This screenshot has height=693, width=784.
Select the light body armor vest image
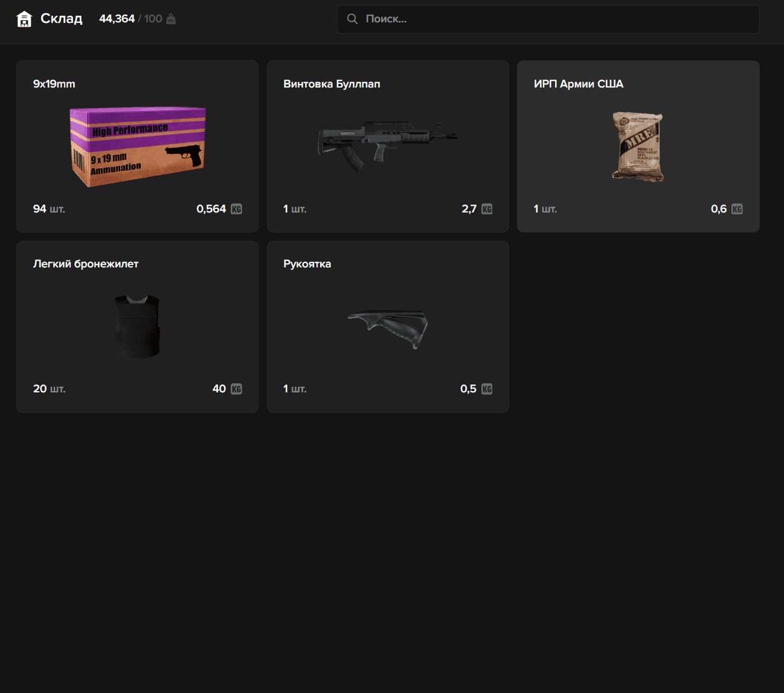pos(137,326)
